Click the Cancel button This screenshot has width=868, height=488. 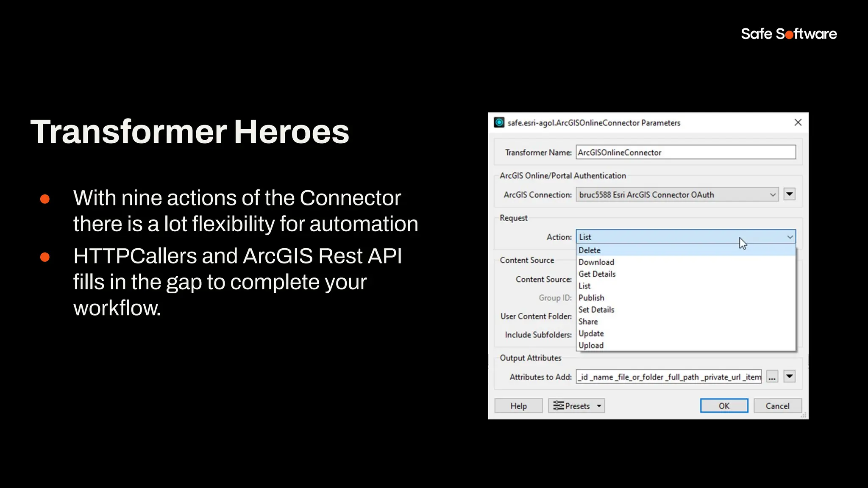point(777,406)
